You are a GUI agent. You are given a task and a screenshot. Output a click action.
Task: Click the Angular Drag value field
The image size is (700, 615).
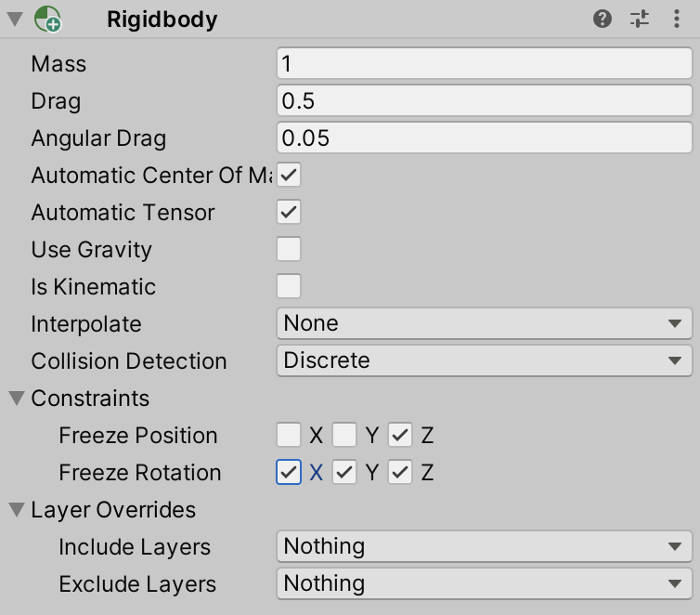[484, 137]
